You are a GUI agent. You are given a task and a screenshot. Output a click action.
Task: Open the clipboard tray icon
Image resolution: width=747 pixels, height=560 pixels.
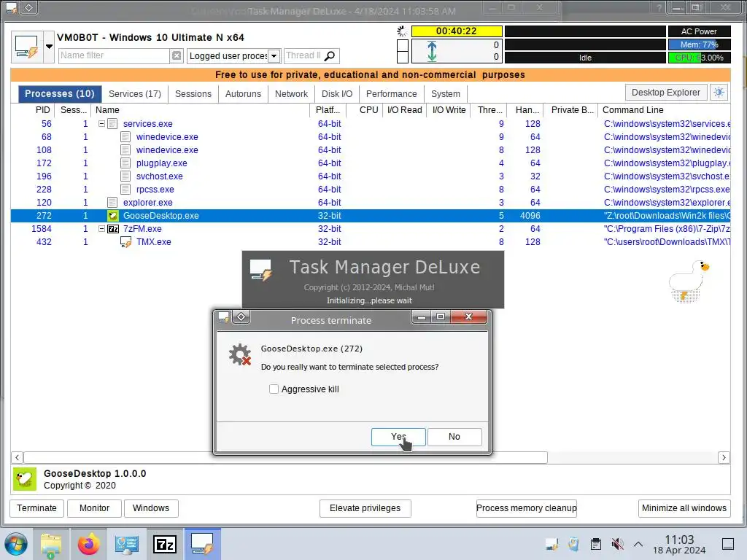tap(595, 544)
